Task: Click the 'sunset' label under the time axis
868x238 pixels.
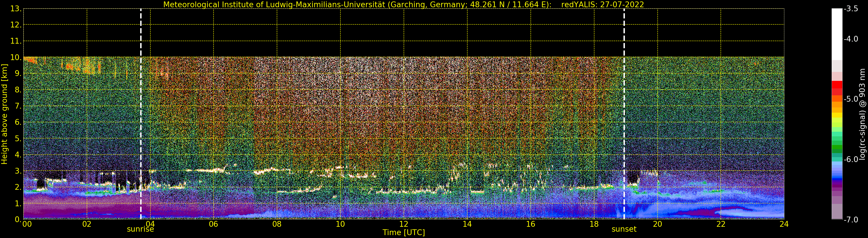Action: (x=624, y=229)
